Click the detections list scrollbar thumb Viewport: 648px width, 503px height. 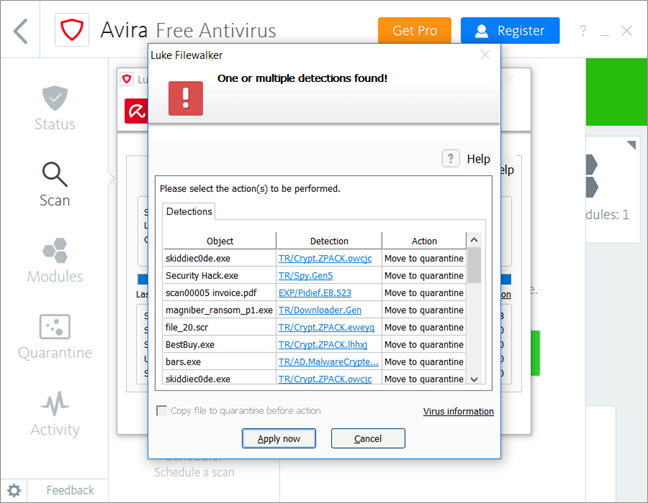pyautogui.click(x=474, y=265)
